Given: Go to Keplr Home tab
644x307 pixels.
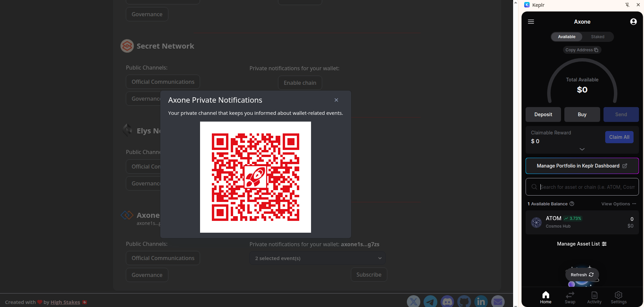Looking at the screenshot, I should click(545, 298).
